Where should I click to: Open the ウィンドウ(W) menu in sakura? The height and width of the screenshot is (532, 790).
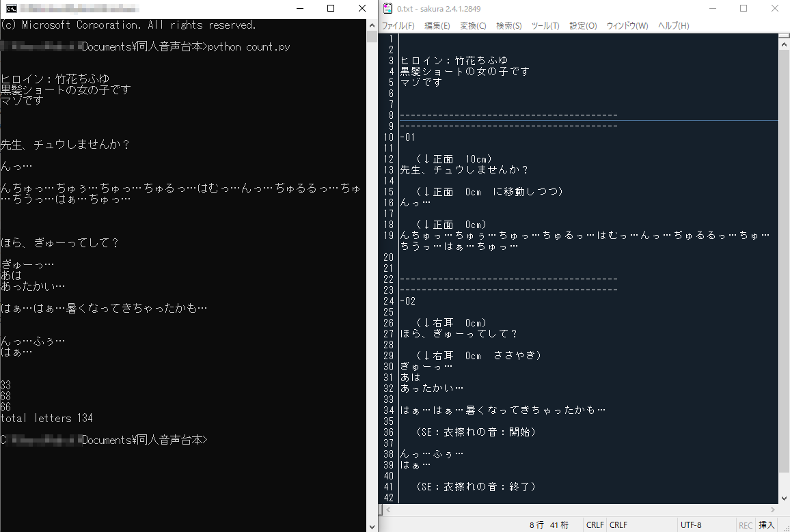click(627, 26)
